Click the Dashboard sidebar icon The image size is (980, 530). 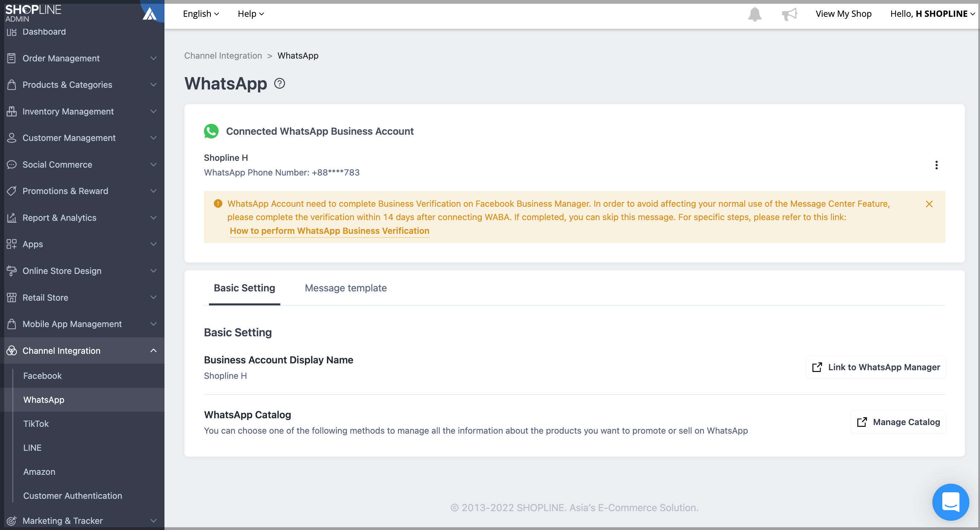pyautogui.click(x=12, y=32)
